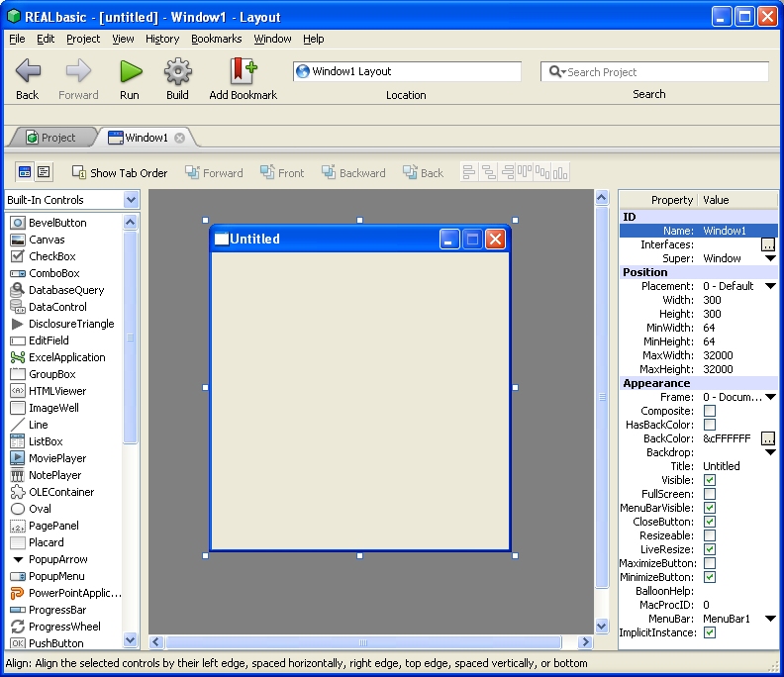Image resolution: width=784 pixels, height=677 pixels.
Task: Open the BackColor color picker button
Action: [x=768, y=438]
